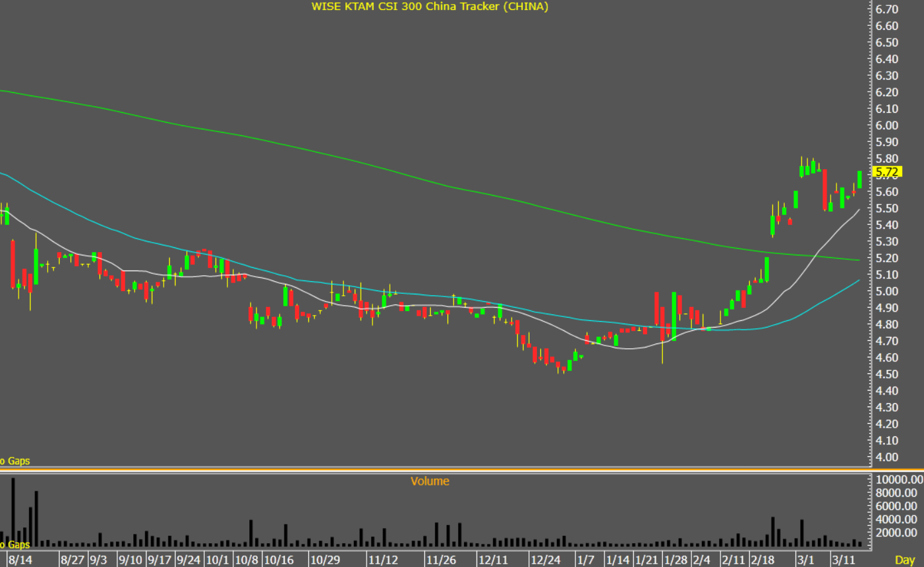
Task: Click the 11/26 date label
Action: 441,560
